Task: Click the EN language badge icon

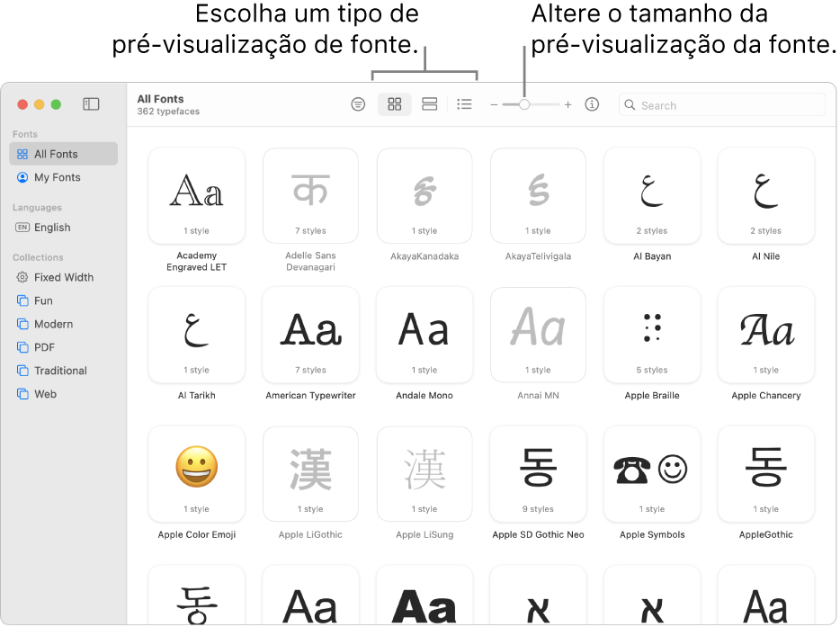Action: (22, 228)
